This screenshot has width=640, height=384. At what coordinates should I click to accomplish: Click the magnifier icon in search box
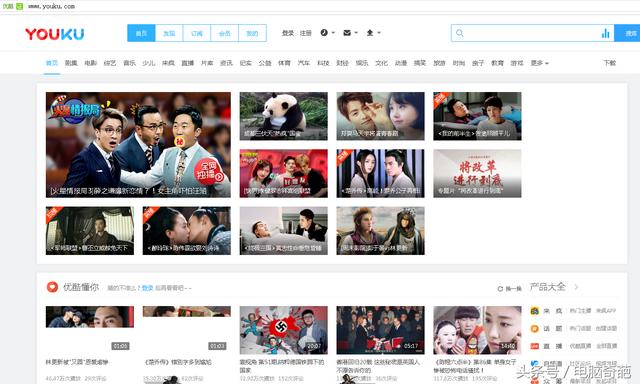pyautogui.click(x=460, y=33)
